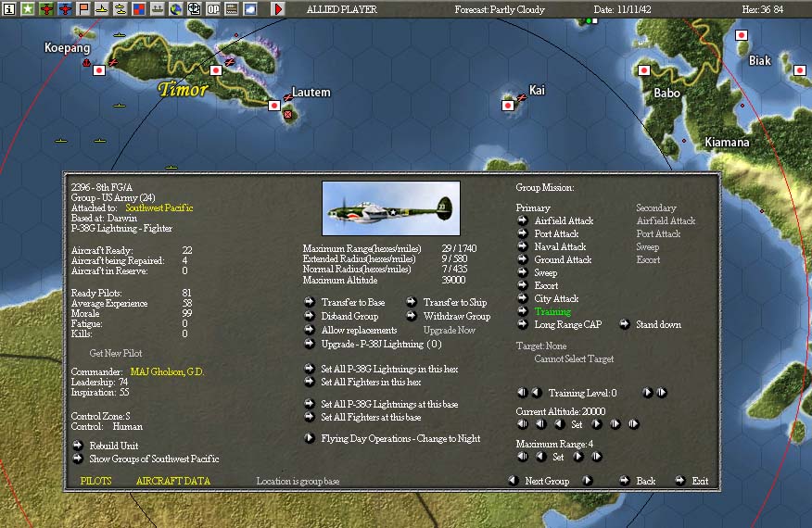This screenshot has height=528, width=812.
Task: Increase Current Altitude by smallest step arrow
Action: pyautogui.click(x=596, y=424)
